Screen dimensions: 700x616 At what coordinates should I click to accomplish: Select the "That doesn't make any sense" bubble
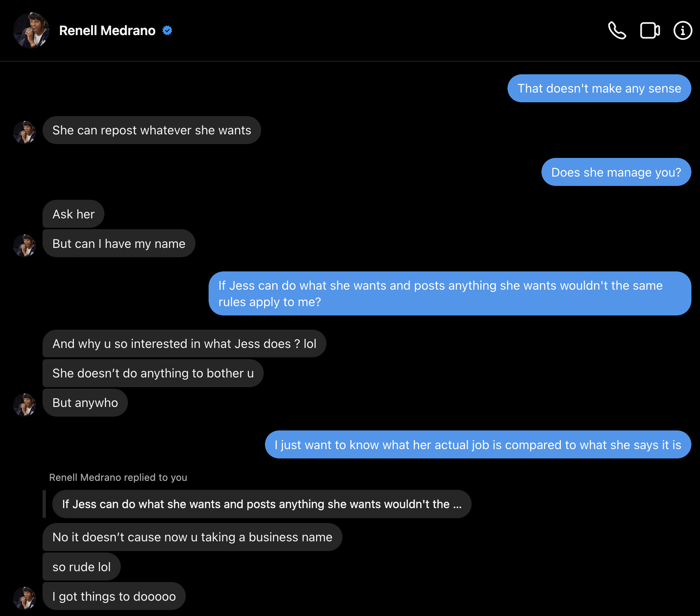click(x=599, y=88)
